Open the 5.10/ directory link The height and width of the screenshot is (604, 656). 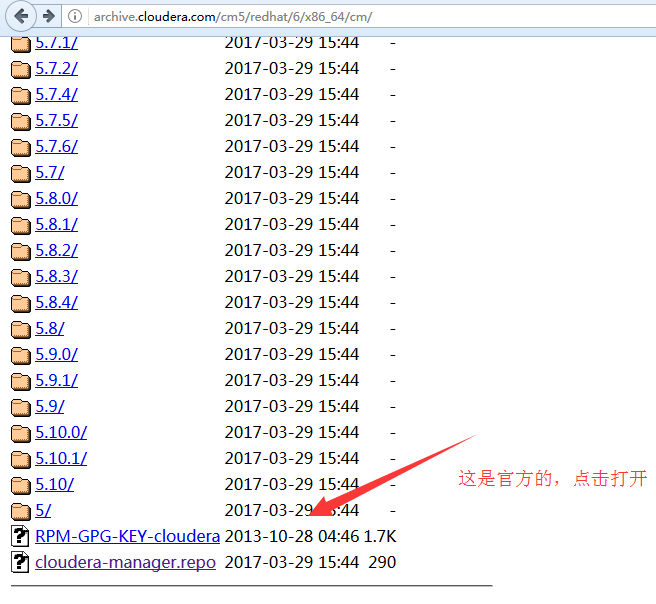(x=55, y=484)
